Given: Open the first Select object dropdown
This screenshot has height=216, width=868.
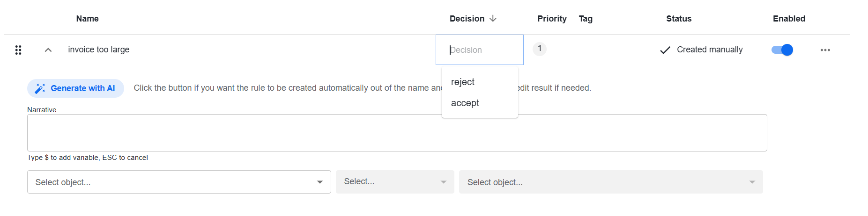Looking at the screenshot, I should [179, 182].
